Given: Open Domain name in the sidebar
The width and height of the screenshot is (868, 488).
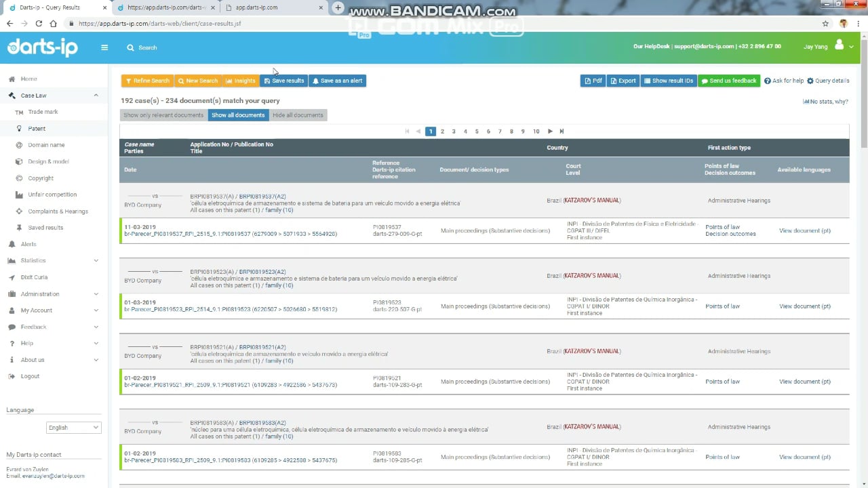Looking at the screenshot, I should (46, 145).
